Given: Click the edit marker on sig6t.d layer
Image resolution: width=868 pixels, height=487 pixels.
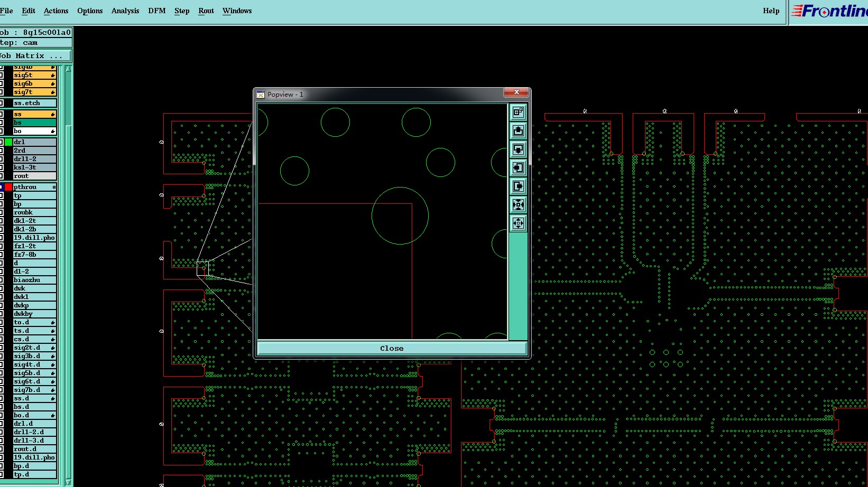Looking at the screenshot, I should [53, 382].
